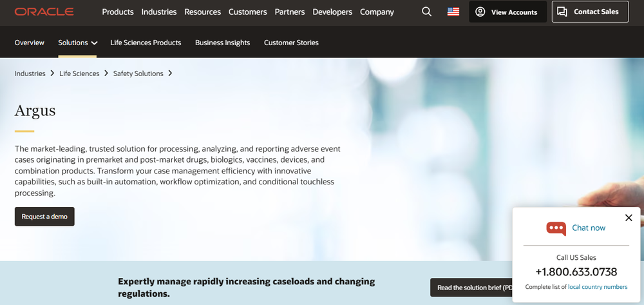Click the +1.800.633.0738 phone number
Viewport: 644px width, 305px height.
[x=576, y=272]
